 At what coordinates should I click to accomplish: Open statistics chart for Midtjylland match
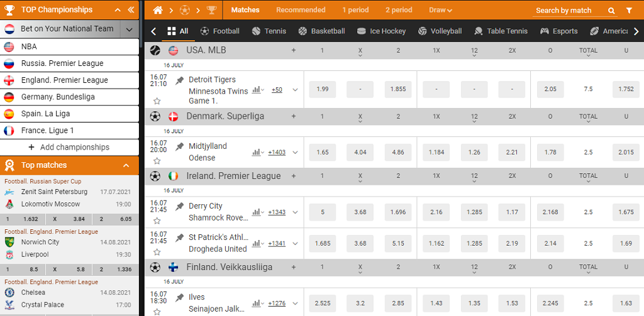click(257, 152)
